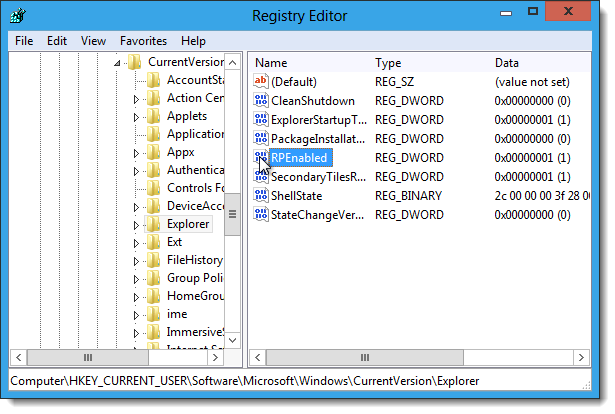Click tree pane scroll up arrow
This screenshot has width=615, height=414.
233,62
